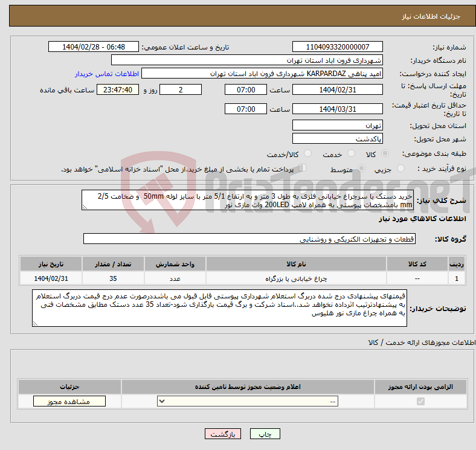
Task: Click the response deadline date 1404/02/31 field
Action: (x=337, y=89)
